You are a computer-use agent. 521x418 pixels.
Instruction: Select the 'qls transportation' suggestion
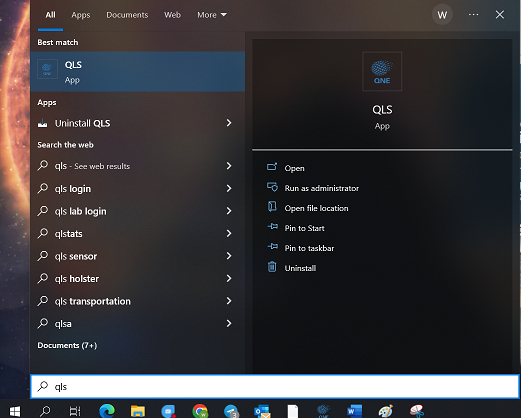point(137,301)
